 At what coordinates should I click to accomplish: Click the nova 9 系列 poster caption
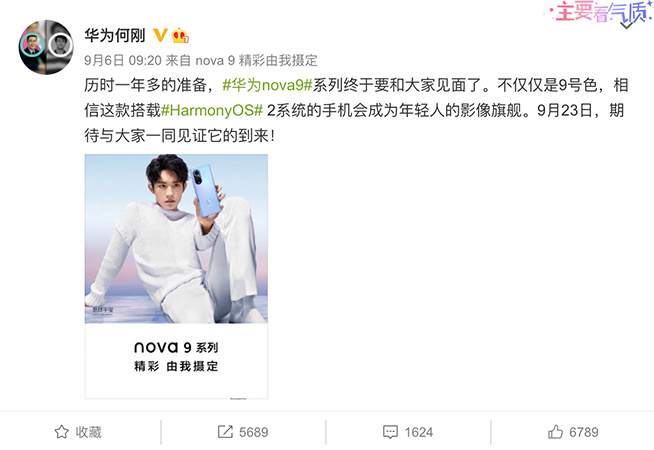pos(176,347)
